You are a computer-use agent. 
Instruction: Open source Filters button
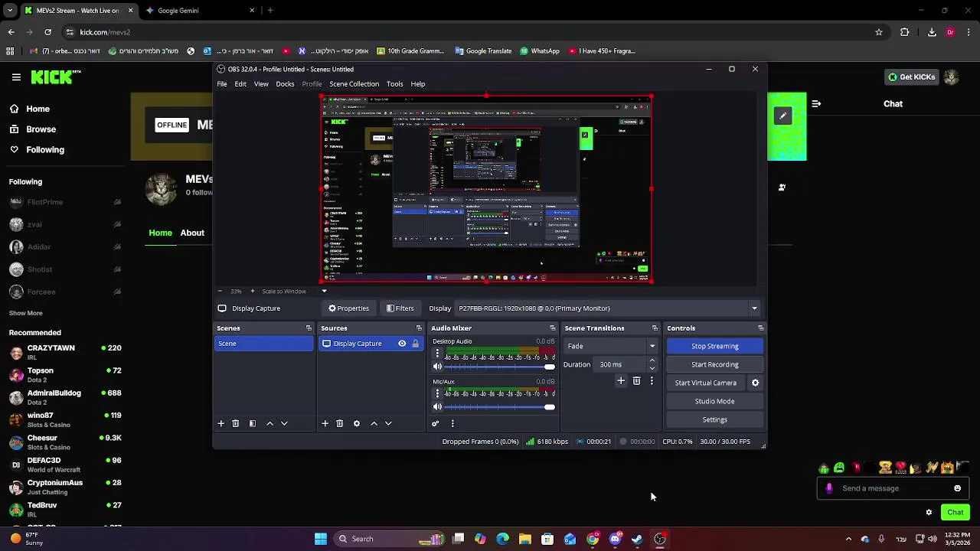400,308
